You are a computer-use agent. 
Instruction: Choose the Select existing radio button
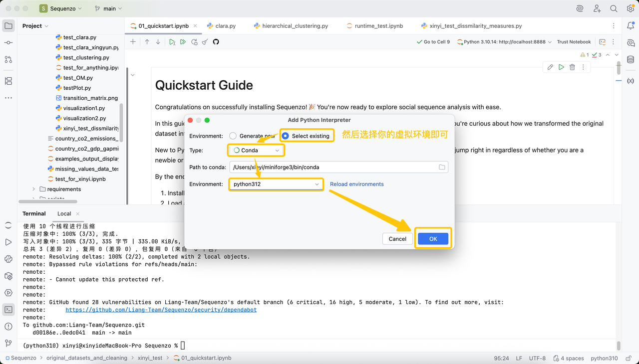pyautogui.click(x=286, y=136)
